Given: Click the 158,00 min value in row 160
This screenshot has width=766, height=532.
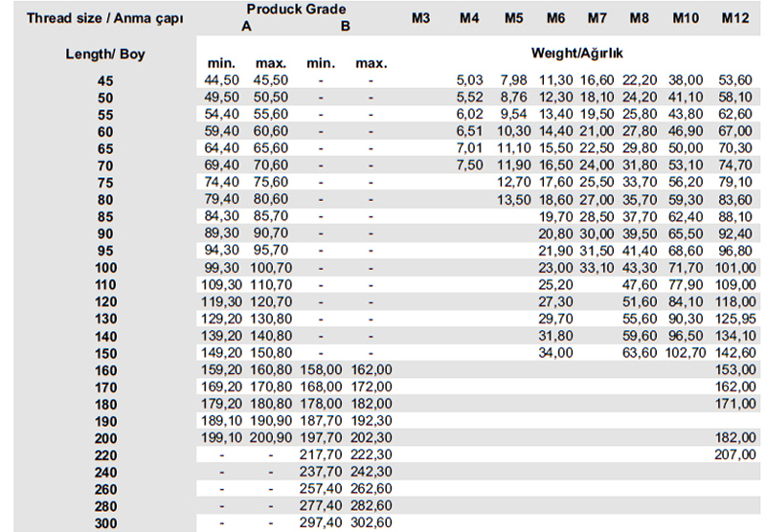Looking at the screenshot, I should coord(321,369).
